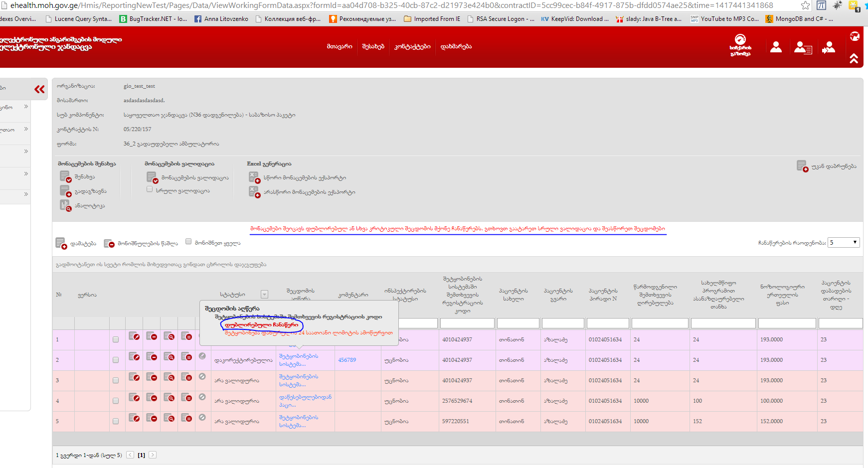The height and width of the screenshot is (468, 868).
Task: Click სწორი მონაცემების ექსპორტი export link
Action: (x=304, y=178)
